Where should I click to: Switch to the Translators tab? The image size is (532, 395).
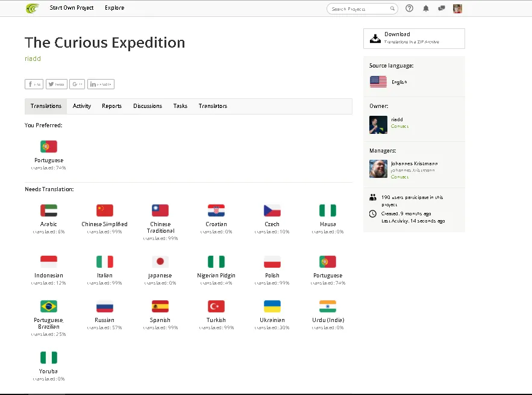click(213, 106)
